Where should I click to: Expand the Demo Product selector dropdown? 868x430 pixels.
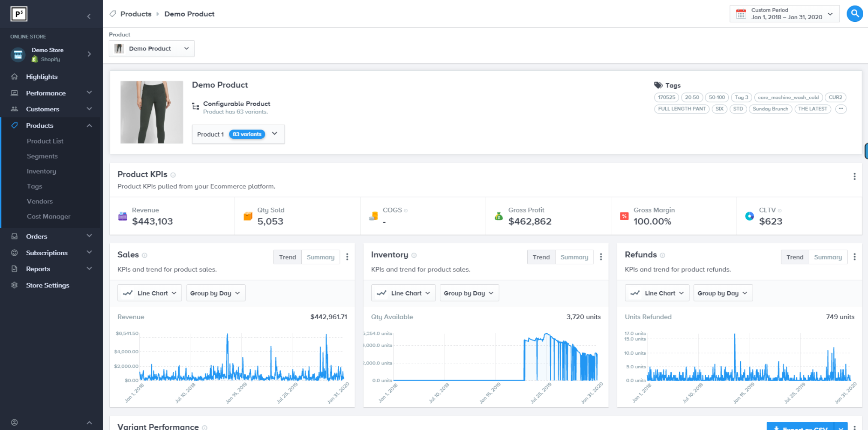pyautogui.click(x=186, y=48)
